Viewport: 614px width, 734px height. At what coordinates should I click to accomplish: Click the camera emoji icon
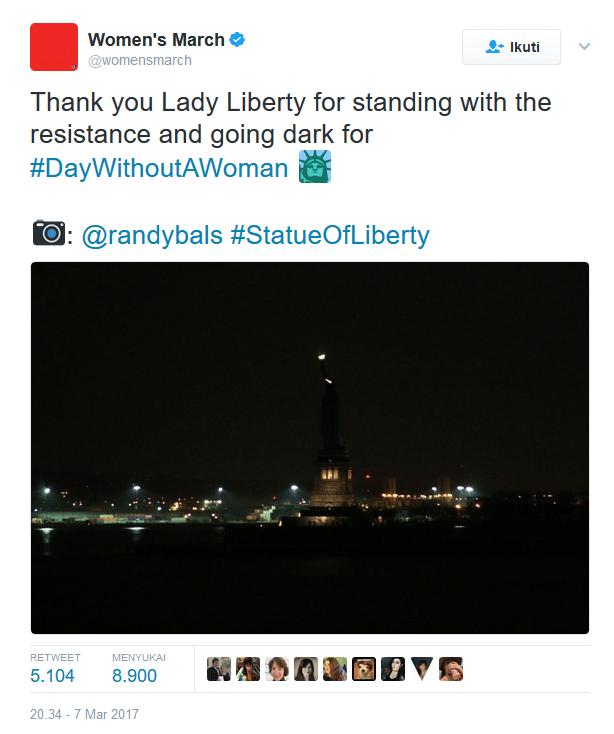pos(47,235)
